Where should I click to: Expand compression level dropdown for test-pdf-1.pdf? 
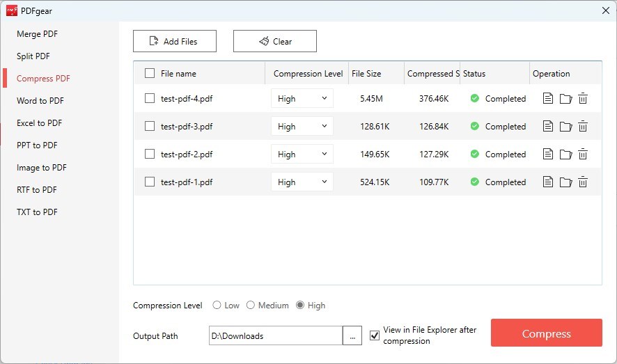(302, 182)
